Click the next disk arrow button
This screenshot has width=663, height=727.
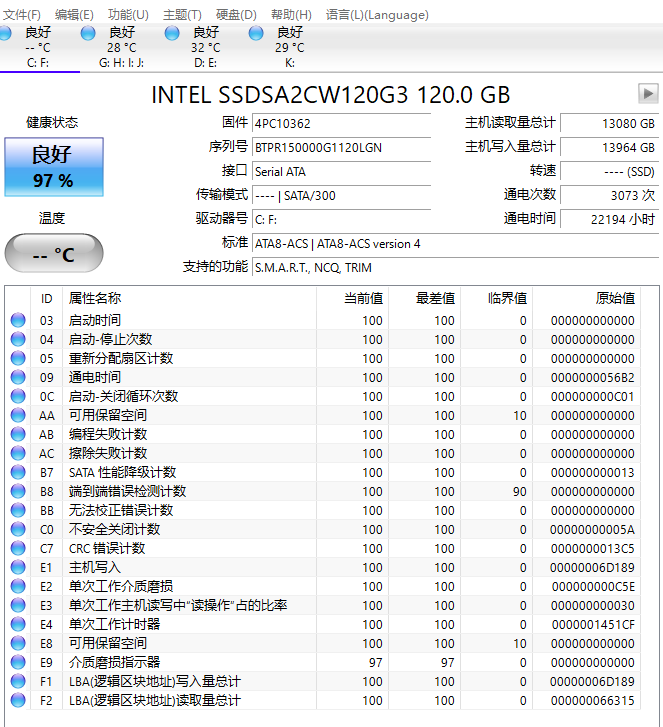648,94
